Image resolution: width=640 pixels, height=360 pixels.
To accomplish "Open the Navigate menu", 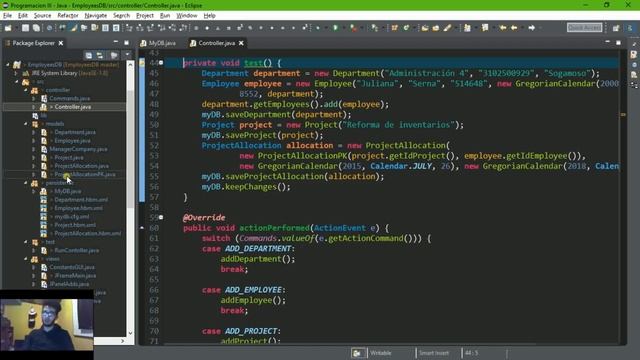I will coord(96,16).
